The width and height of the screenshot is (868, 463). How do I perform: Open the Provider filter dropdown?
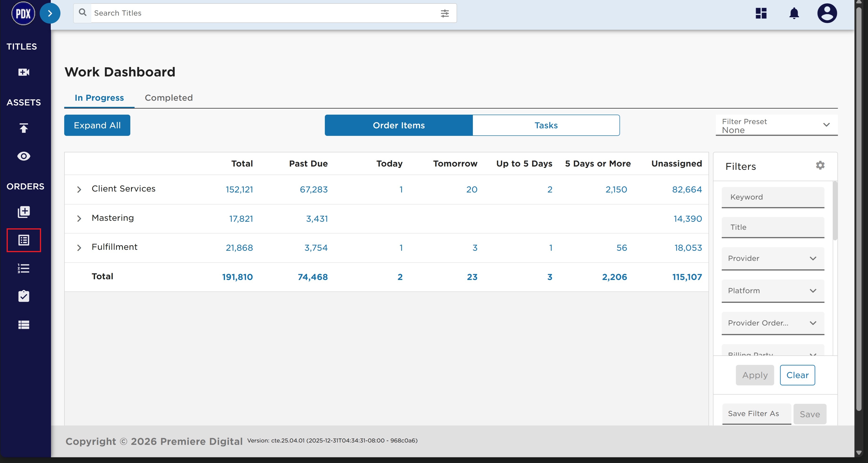click(773, 259)
